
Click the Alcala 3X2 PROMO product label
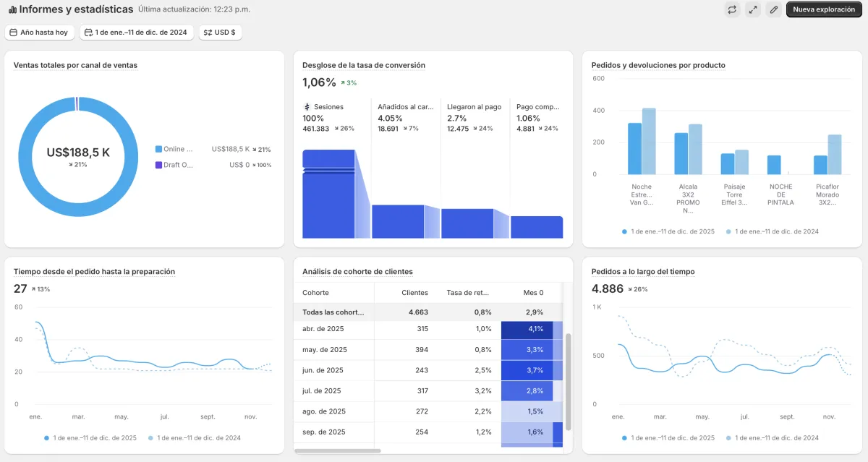click(688, 199)
